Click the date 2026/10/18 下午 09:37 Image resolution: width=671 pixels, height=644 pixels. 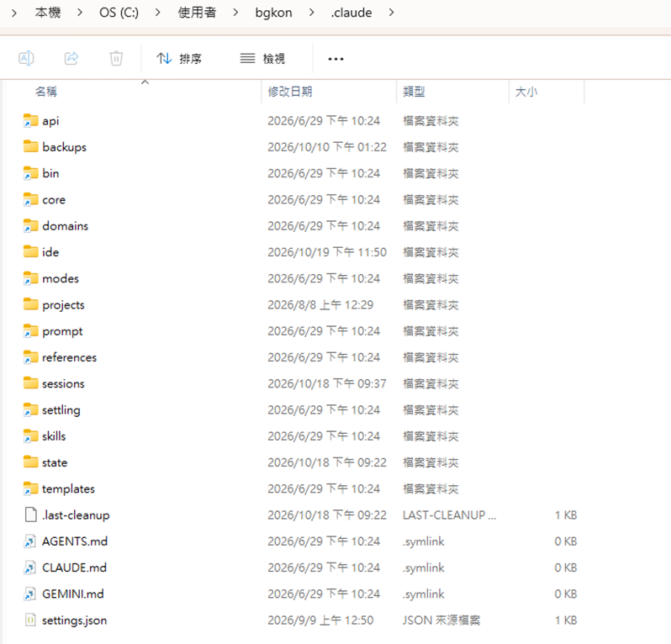[x=327, y=384]
